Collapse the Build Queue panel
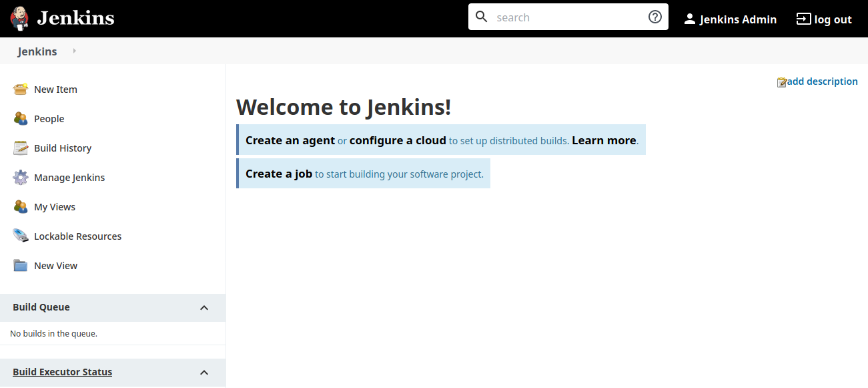 (x=204, y=308)
